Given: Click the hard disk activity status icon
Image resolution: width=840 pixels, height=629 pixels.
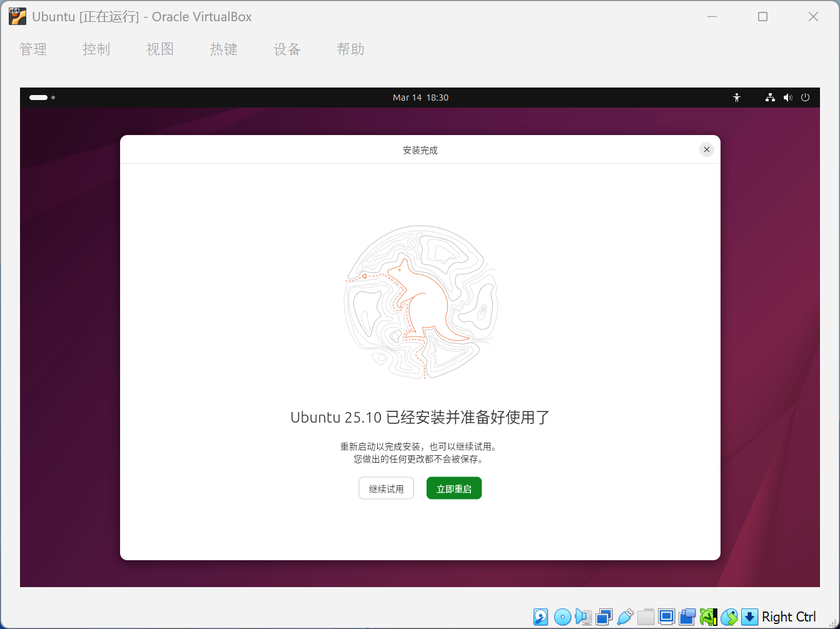Looking at the screenshot, I should pyautogui.click(x=540, y=617).
